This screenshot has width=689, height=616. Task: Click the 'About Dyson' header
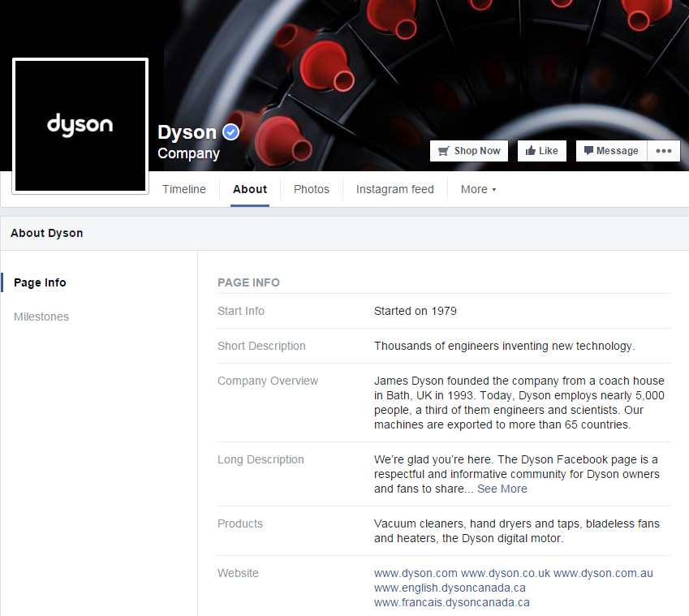click(x=46, y=233)
